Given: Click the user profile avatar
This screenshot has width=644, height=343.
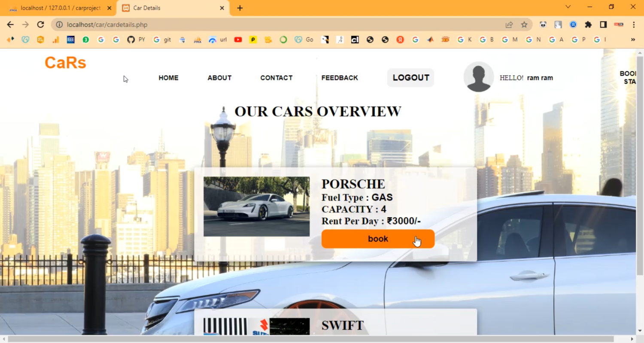Looking at the screenshot, I should 479,77.
